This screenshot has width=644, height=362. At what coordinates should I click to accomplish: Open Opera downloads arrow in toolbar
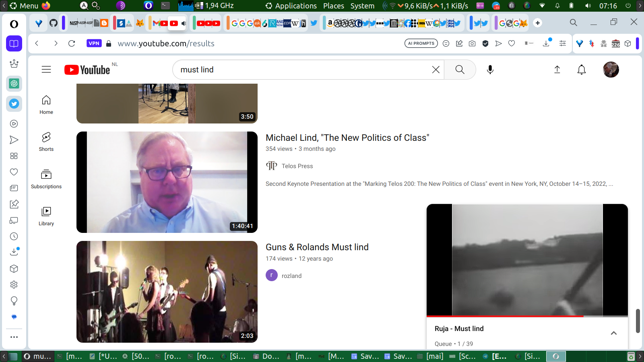[546, 43]
